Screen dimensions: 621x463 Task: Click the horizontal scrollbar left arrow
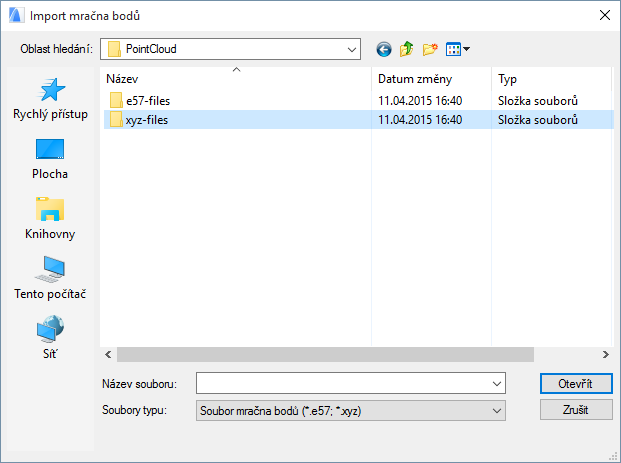pyautogui.click(x=108, y=354)
